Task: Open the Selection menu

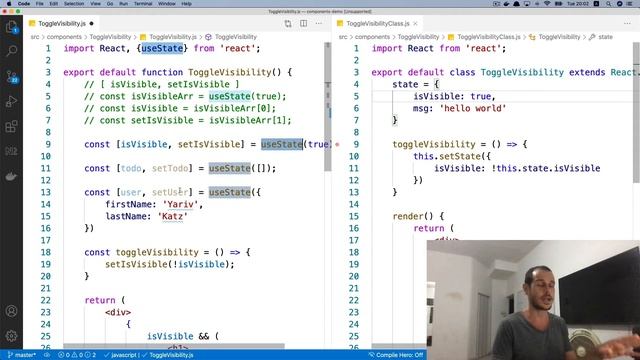Action: tap(74, 4)
